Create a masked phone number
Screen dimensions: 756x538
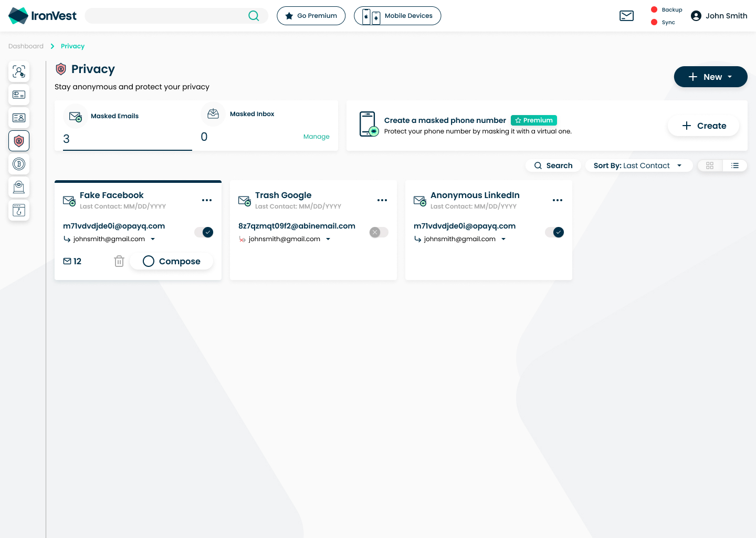coord(704,126)
